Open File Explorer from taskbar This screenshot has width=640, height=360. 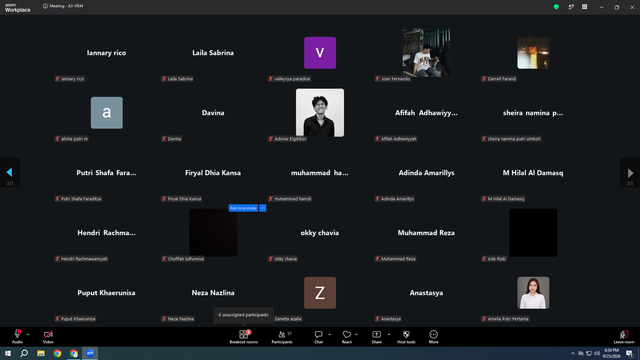tap(41, 353)
